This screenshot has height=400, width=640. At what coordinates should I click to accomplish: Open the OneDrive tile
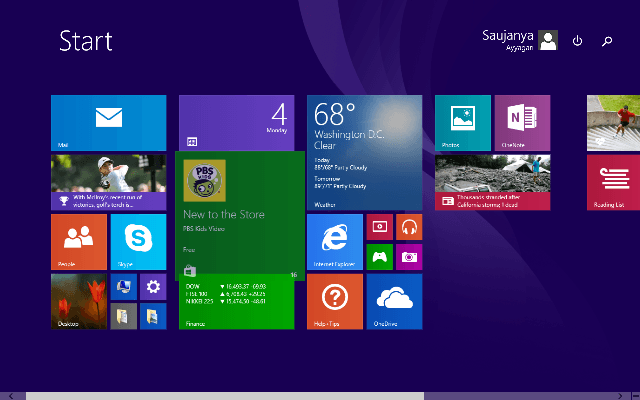point(394,302)
